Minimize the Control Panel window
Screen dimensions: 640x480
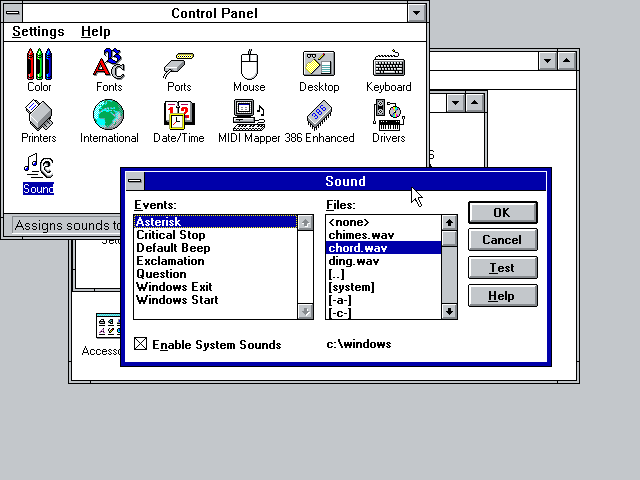click(x=416, y=13)
